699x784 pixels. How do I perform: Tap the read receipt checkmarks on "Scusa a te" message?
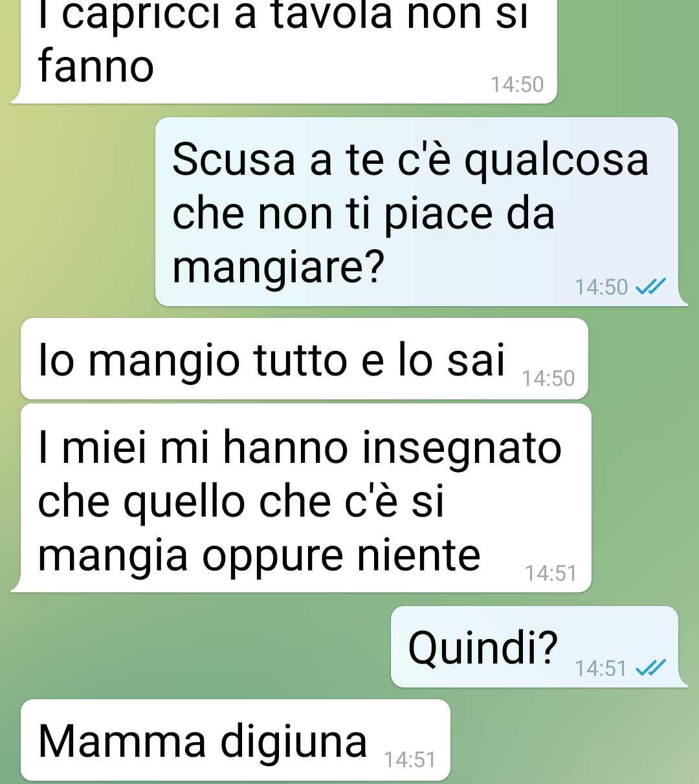651,286
